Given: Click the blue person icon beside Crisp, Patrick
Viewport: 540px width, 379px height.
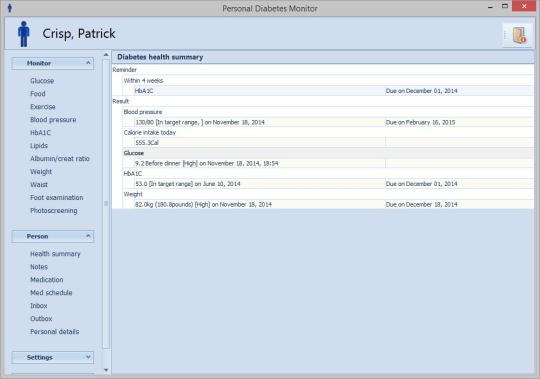Looking at the screenshot, I should pos(24,34).
